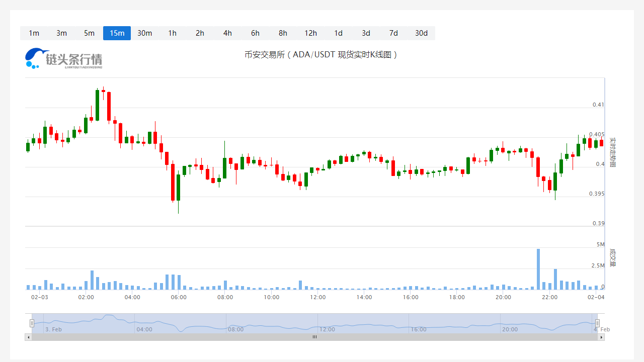This screenshot has width=644, height=362.
Task: Switch to the 1d daily timeframe
Action: [x=338, y=33]
